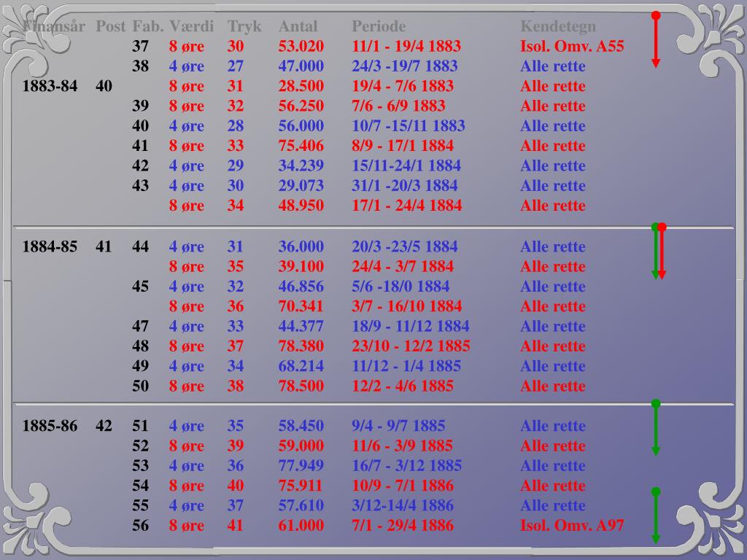This screenshot has height=560, width=747.
Task: Select the quantity 78.500
Action: (x=301, y=386)
